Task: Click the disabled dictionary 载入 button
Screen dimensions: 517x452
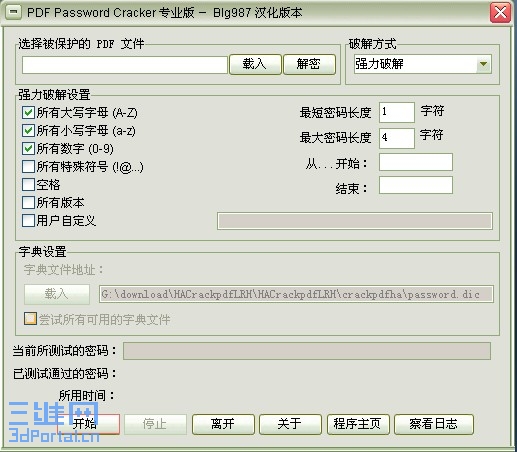Action: [57, 294]
